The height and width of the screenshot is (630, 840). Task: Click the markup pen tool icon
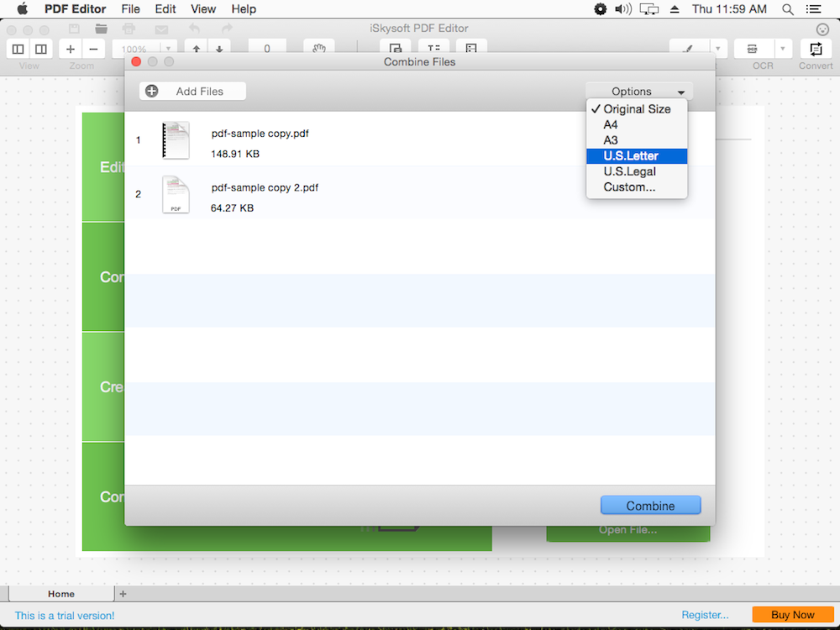[x=690, y=49]
